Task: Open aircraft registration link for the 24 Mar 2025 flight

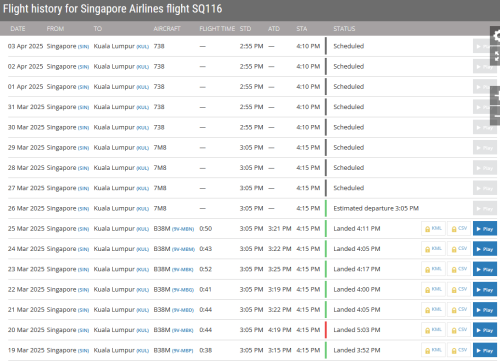Action: [x=183, y=249]
